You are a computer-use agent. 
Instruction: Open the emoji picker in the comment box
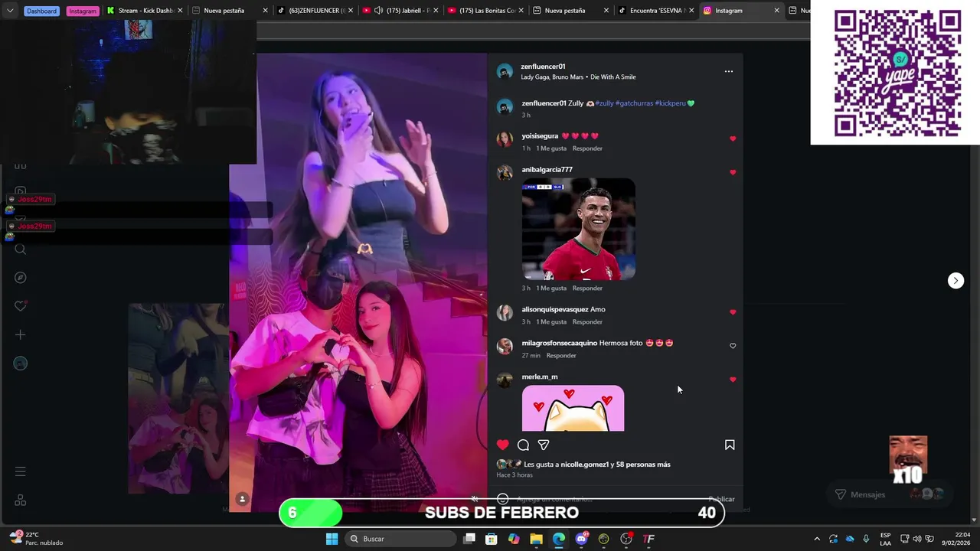click(x=502, y=499)
